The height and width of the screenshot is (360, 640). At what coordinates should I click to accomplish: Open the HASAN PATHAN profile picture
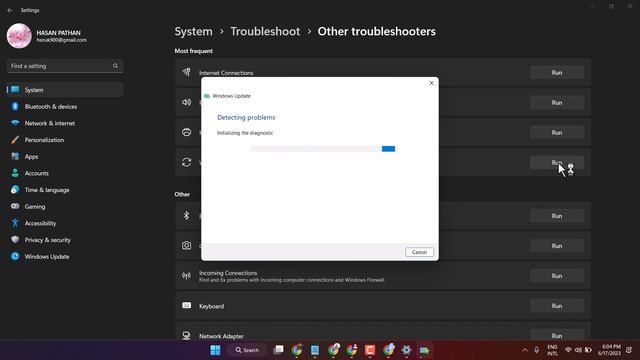19,36
